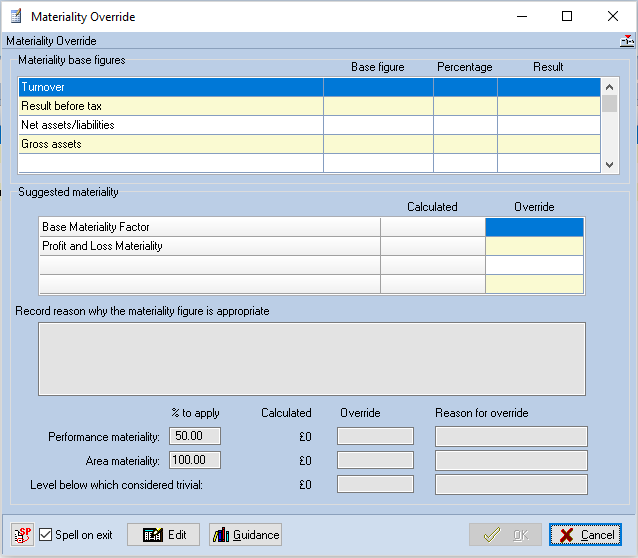This screenshot has width=638, height=558.
Task: Click the Turnover Base figure cell
Action: pos(378,87)
